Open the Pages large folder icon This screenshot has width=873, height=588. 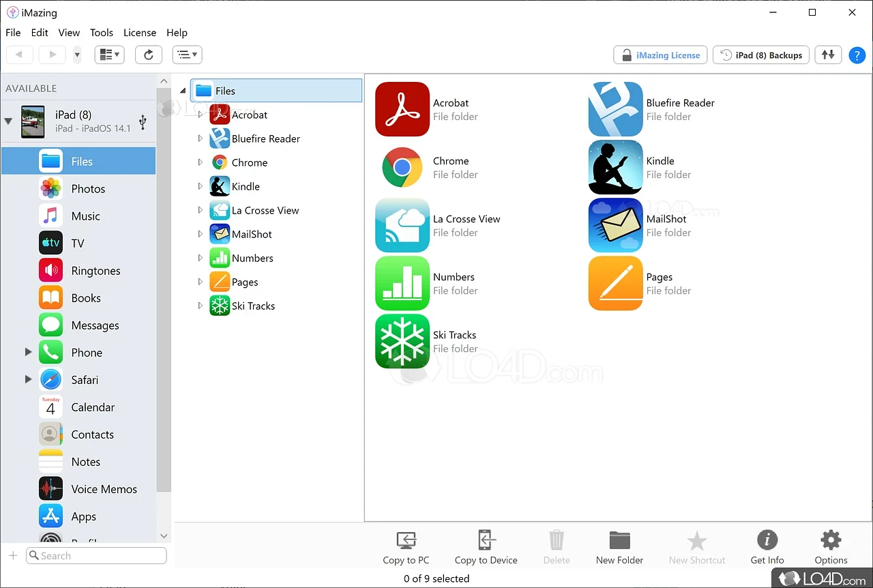pos(616,283)
